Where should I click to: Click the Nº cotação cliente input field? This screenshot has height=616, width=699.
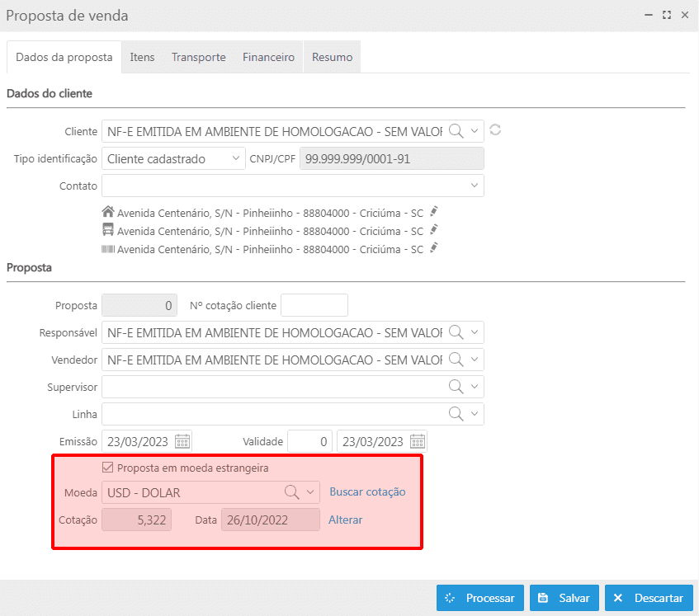pyautogui.click(x=314, y=305)
